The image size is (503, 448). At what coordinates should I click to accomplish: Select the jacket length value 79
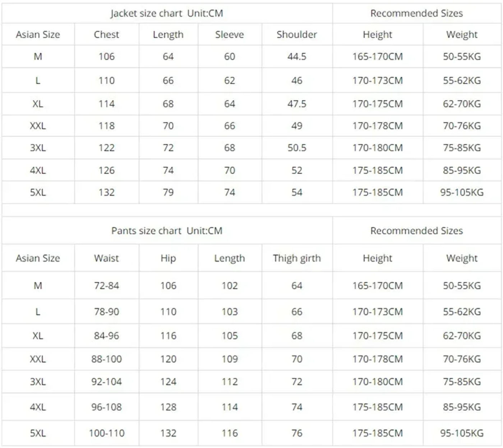pyautogui.click(x=168, y=192)
